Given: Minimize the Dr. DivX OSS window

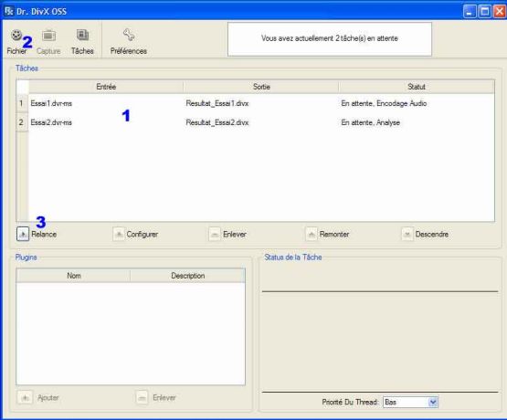Looking at the screenshot, I should tap(470, 12).
